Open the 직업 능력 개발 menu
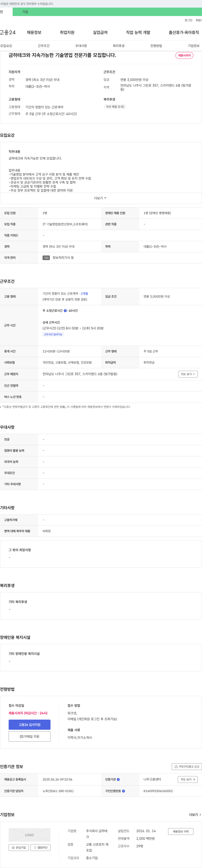202x868 pixels. click(138, 32)
